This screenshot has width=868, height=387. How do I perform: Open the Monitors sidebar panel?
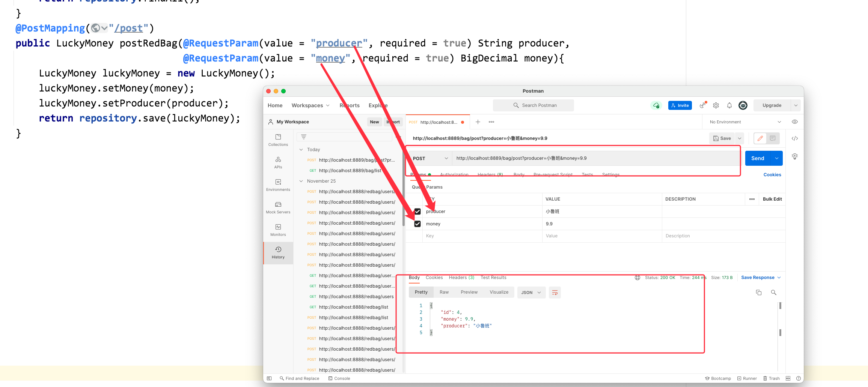[x=278, y=230]
